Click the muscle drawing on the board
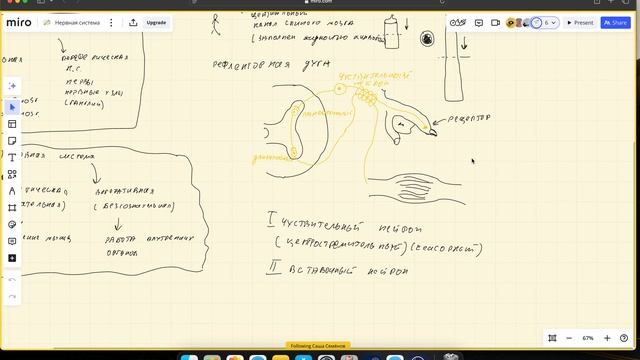The height and width of the screenshot is (360, 640). [x=416, y=189]
